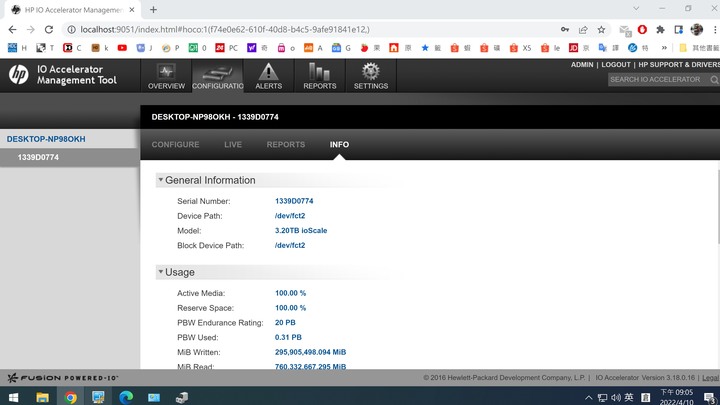Collapse the Usage section
The width and height of the screenshot is (720, 405).
[160, 272]
